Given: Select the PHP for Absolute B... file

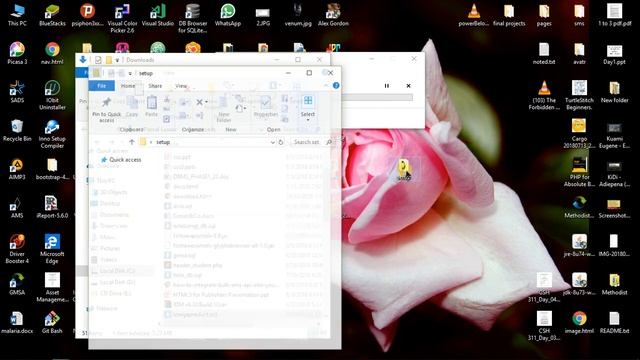Looking at the screenshot, I should click(x=579, y=172).
